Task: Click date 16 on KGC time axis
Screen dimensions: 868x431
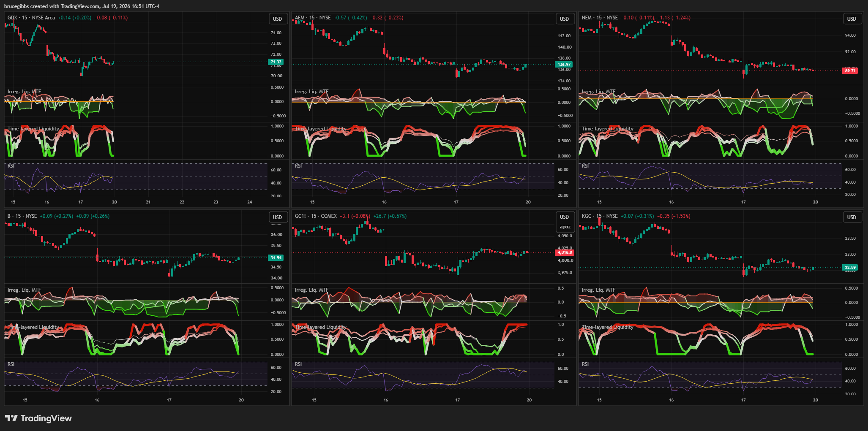Action: [x=671, y=400]
